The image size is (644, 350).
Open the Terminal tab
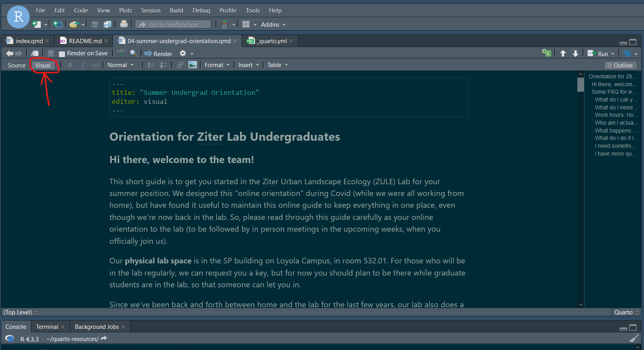[47, 327]
